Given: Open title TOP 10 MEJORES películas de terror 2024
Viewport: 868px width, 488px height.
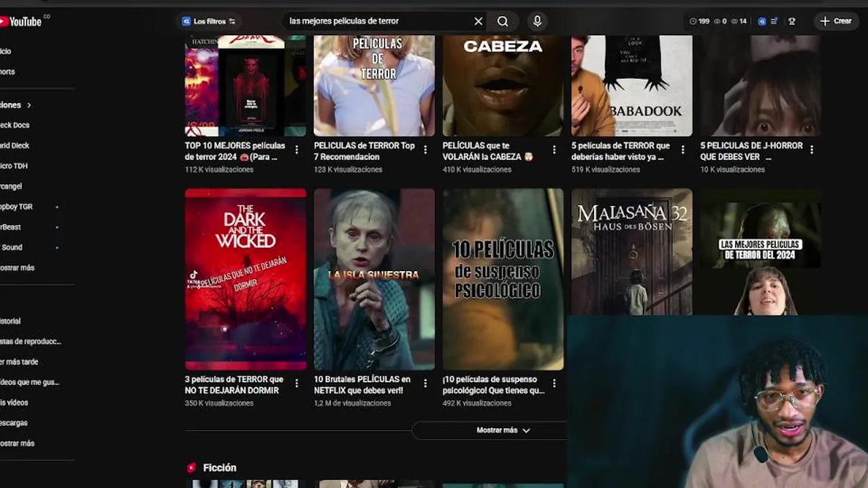Looking at the screenshot, I should [235, 151].
